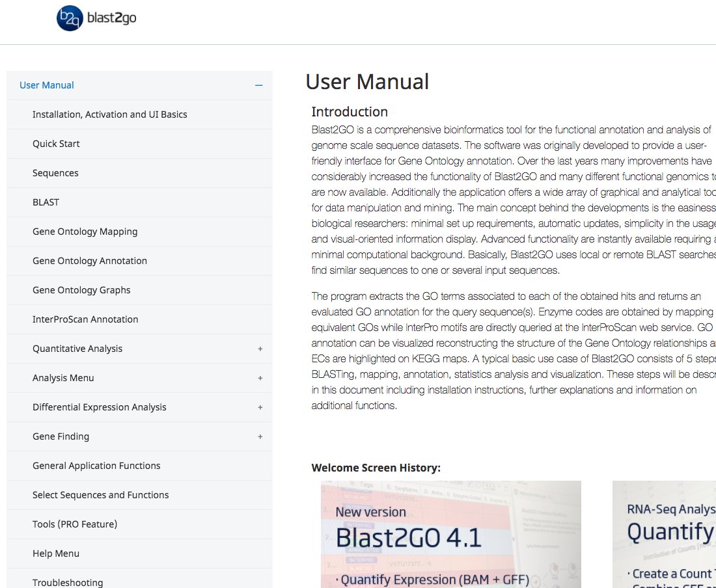Open Gene Ontology Annotation page
The image size is (716, 588).
coord(90,260)
